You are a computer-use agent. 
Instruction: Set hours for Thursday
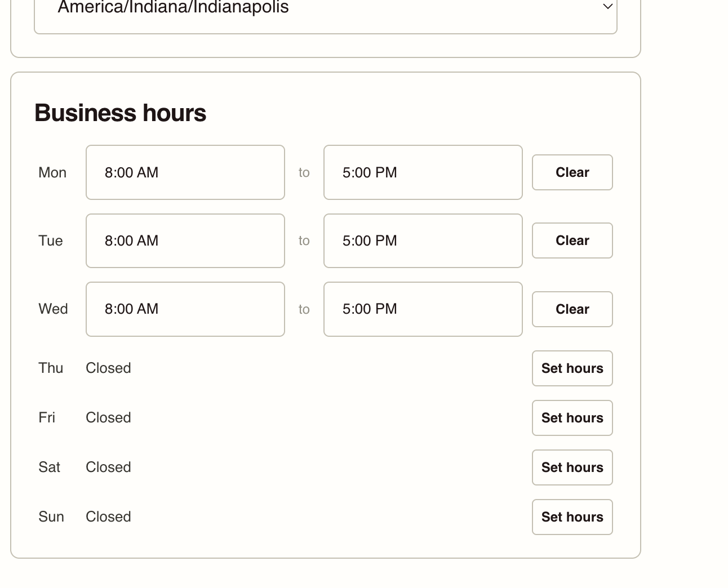(x=572, y=368)
